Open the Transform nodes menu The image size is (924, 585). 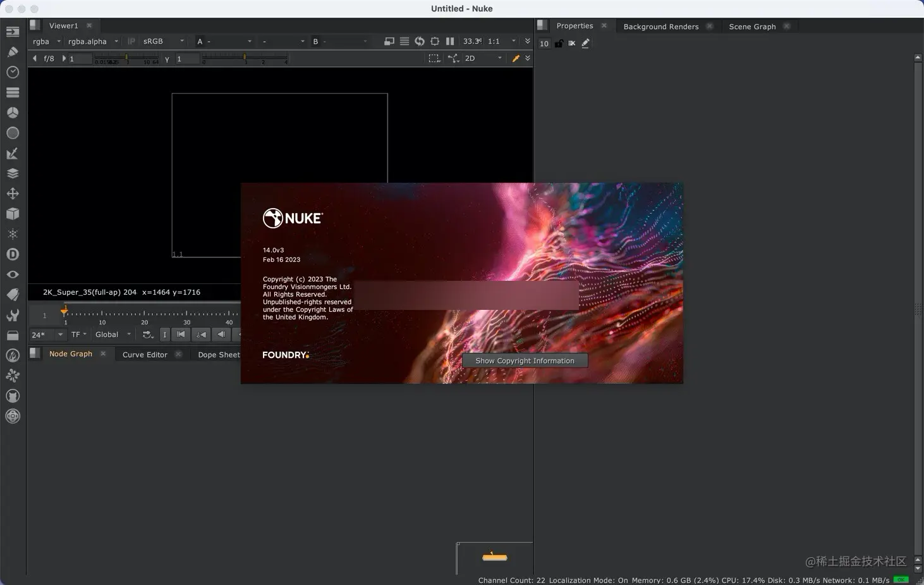click(13, 194)
